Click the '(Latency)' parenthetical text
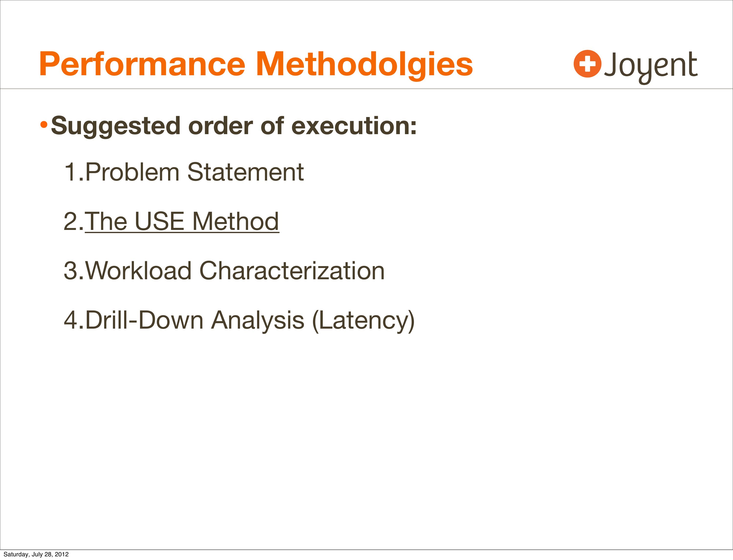This screenshot has height=560, width=733. pos(363,320)
